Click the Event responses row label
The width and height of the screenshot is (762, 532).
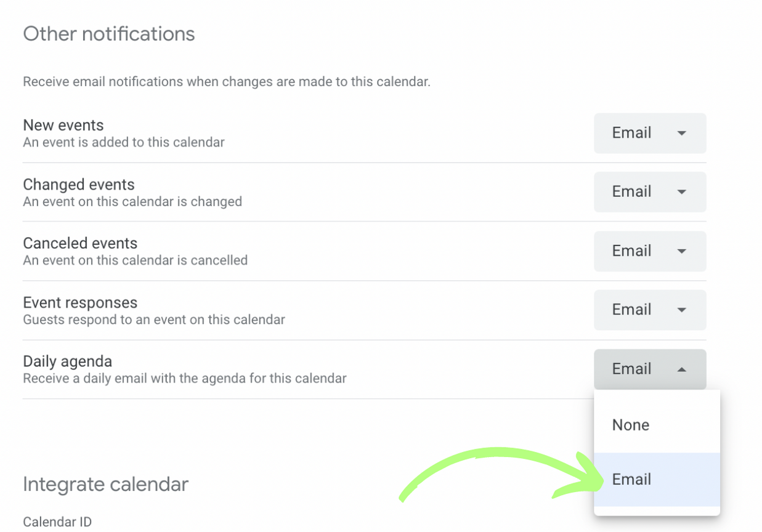coord(80,302)
